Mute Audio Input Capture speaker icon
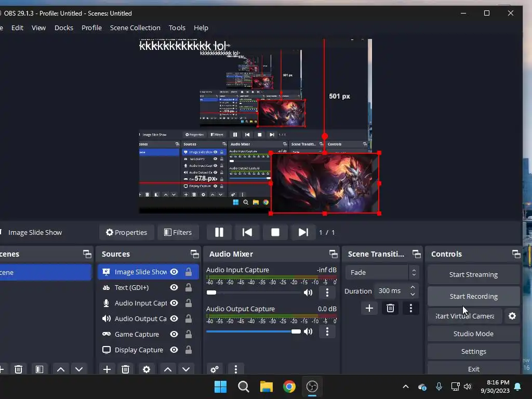 pyautogui.click(x=308, y=292)
